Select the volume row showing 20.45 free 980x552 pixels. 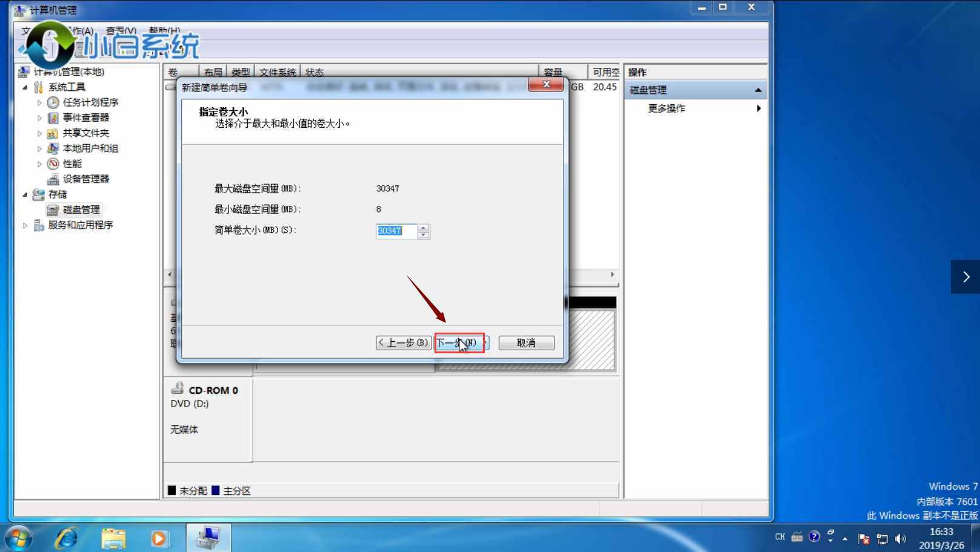(x=392, y=87)
